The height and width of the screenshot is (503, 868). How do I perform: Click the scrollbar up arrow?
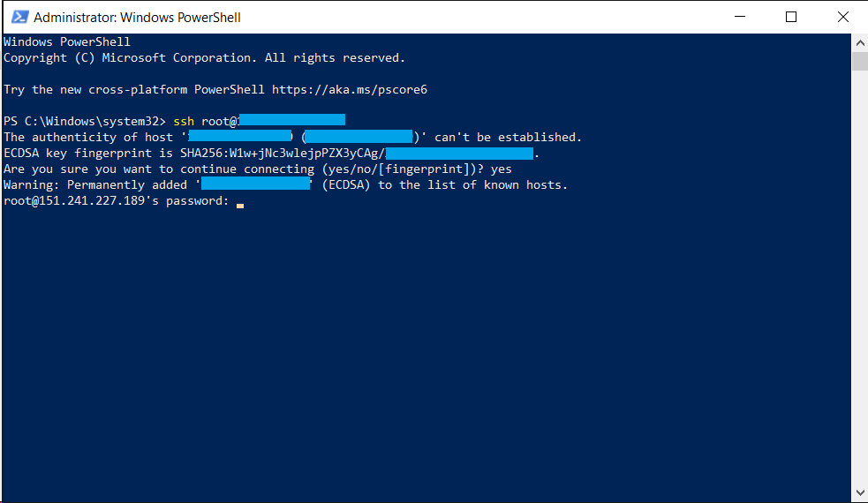(x=859, y=41)
